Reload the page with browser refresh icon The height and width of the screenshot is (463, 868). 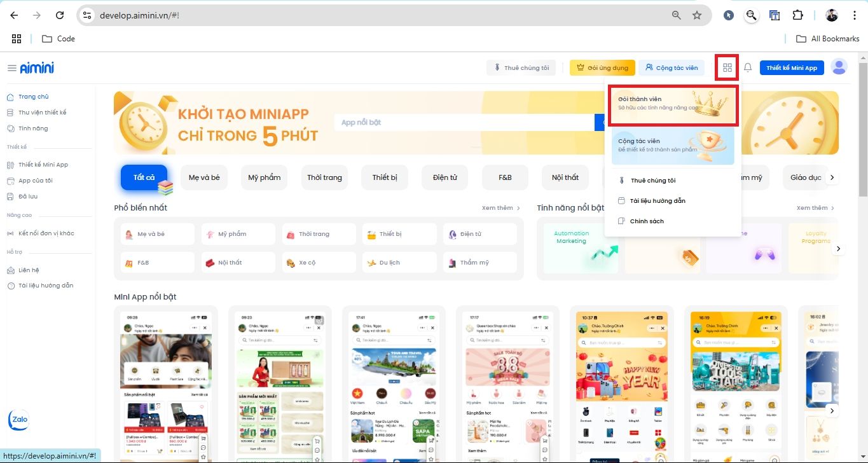59,15
